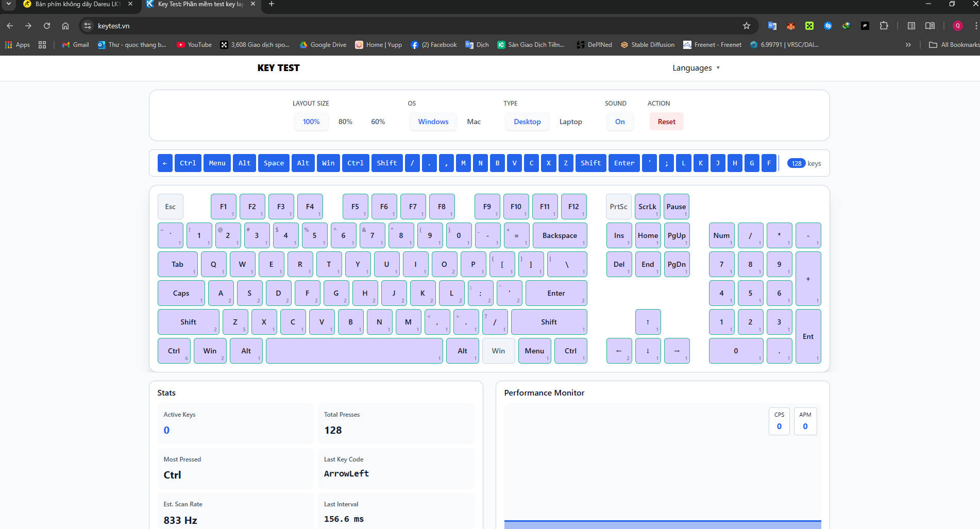This screenshot has height=529, width=980.
Task: Switch to the Dareu LK keyboard tab
Action: (77, 4)
